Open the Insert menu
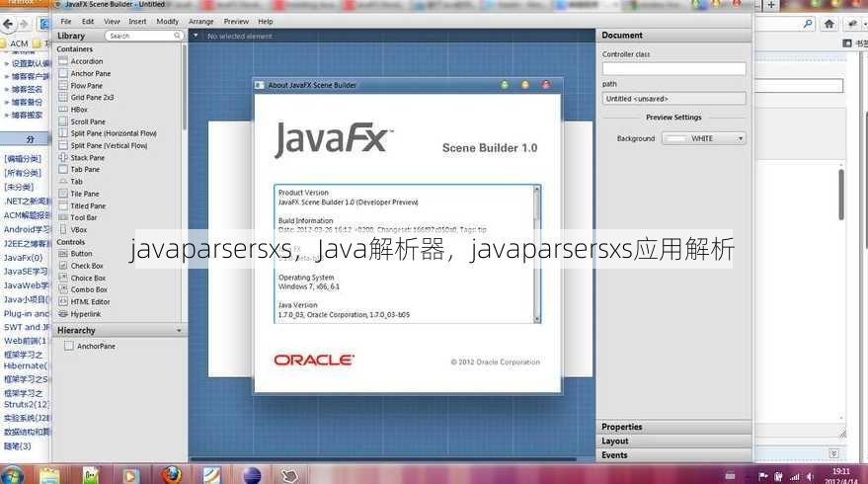The height and width of the screenshot is (484, 868). coord(137,22)
